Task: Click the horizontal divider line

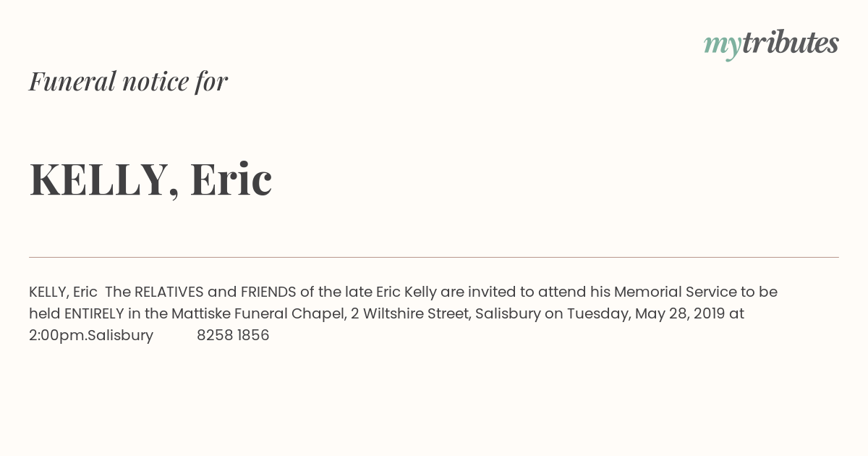Action: point(434,257)
